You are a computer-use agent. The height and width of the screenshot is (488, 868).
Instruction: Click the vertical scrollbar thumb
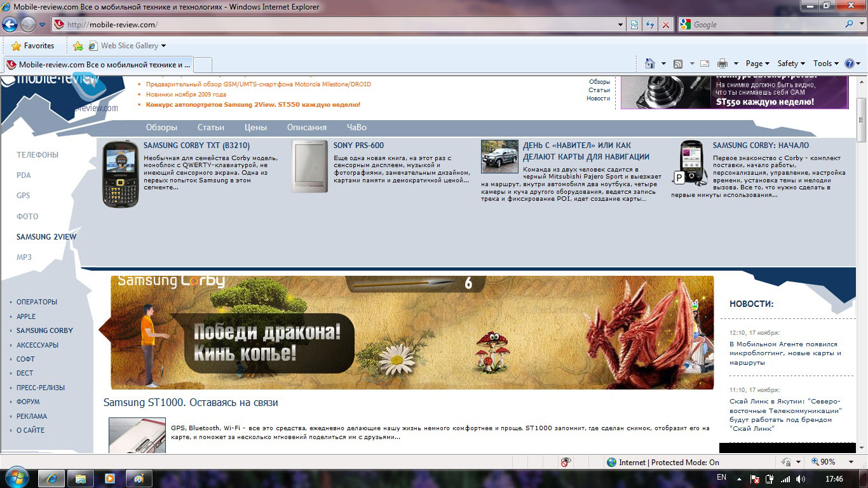coord(862,120)
